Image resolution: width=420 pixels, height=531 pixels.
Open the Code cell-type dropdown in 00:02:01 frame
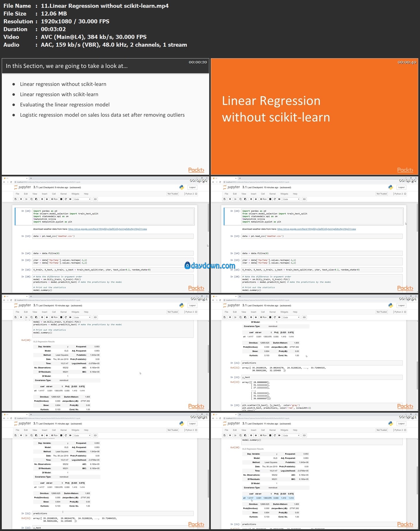(x=291, y=317)
